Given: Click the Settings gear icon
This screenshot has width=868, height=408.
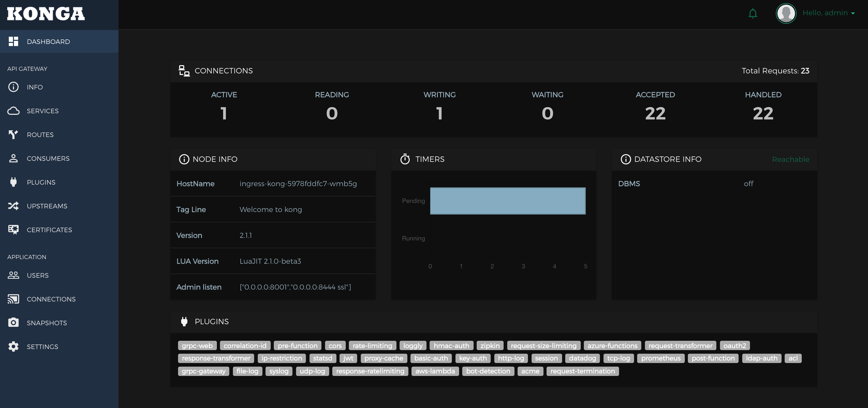Looking at the screenshot, I should tap(13, 346).
